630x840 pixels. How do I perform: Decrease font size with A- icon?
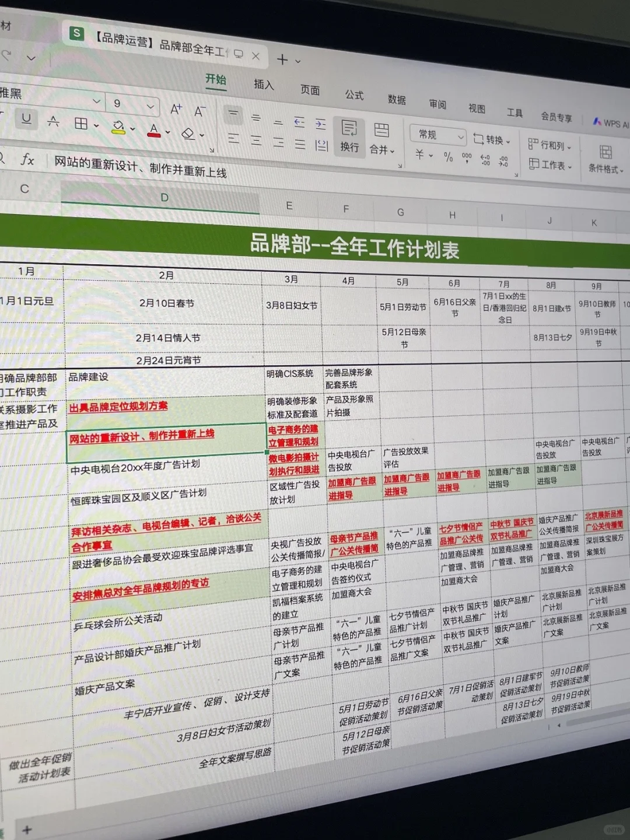point(199,111)
